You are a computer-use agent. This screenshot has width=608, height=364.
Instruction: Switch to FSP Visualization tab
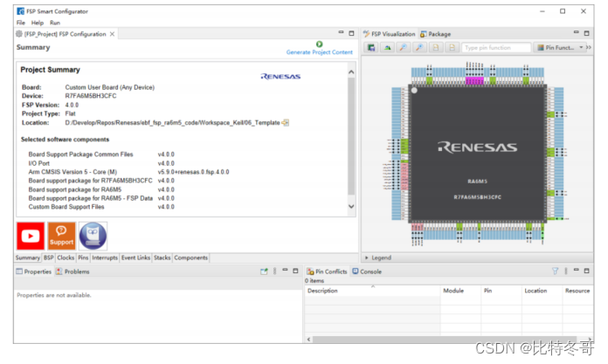(390, 34)
